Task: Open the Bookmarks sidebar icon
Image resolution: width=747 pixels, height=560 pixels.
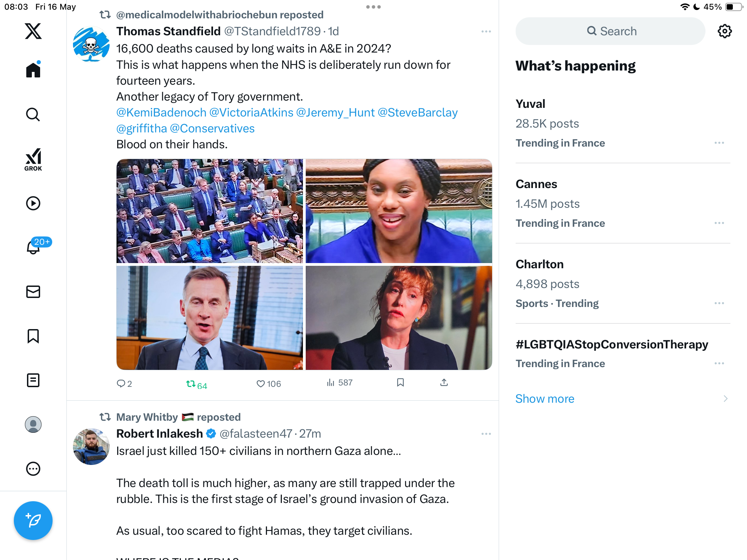Action: (x=33, y=336)
